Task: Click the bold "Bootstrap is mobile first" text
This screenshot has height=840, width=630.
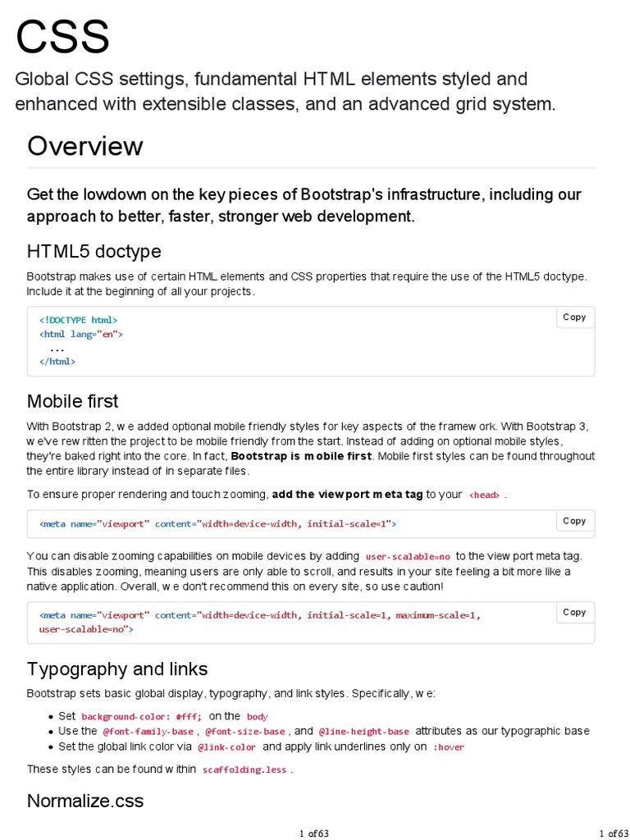Action: click(x=302, y=456)
